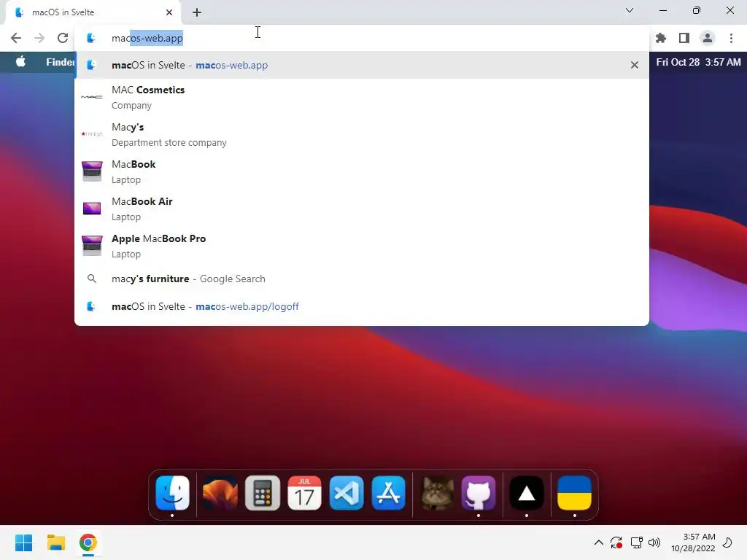This screenshot has height=560, width=747.
Task: Select the MacBook Air suggestion
Action: 362,209
